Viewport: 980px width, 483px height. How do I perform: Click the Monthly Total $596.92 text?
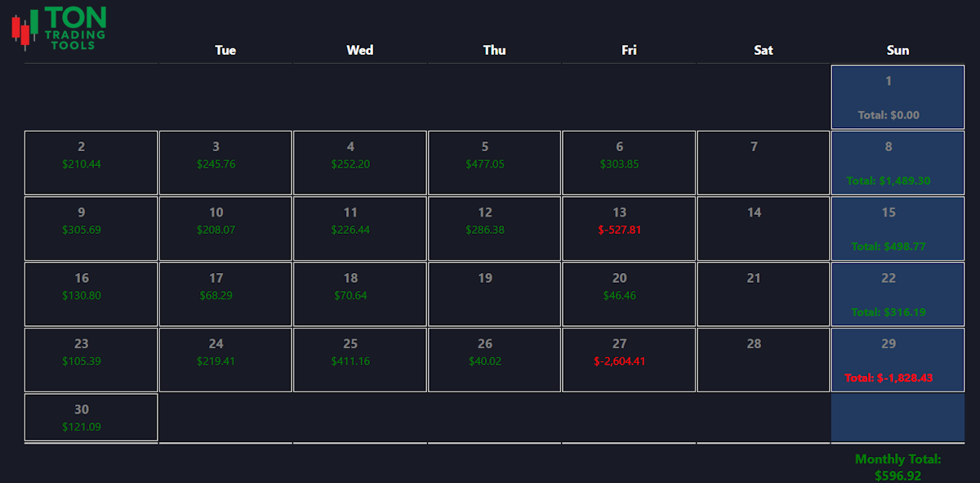[898, 467]
